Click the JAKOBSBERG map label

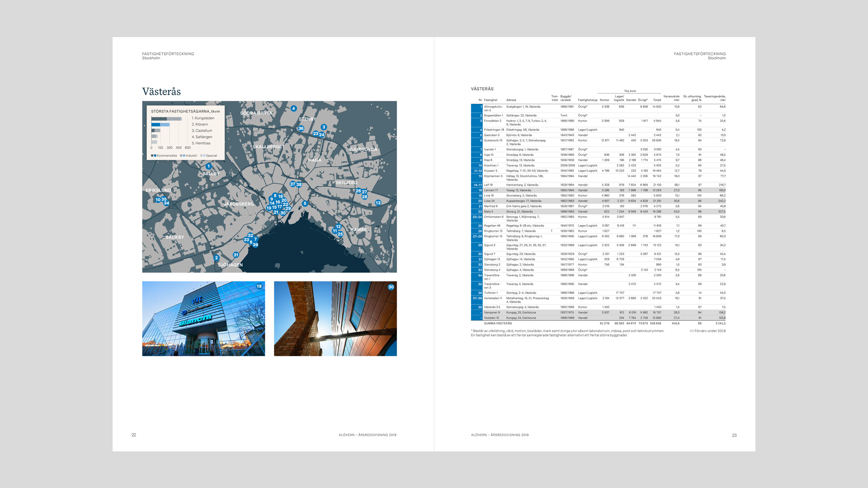coord(239,204)
